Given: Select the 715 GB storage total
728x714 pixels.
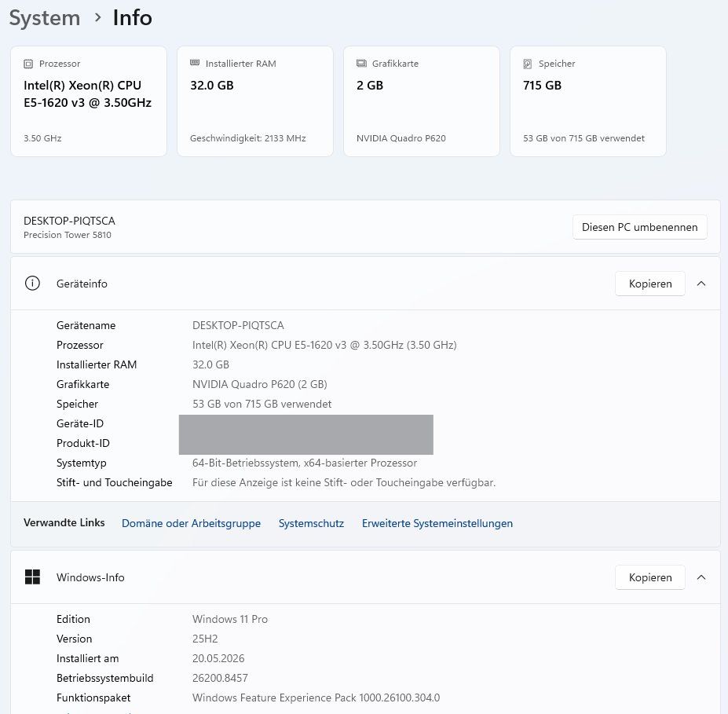Looking at the screenshot, I should click(543, 86).
